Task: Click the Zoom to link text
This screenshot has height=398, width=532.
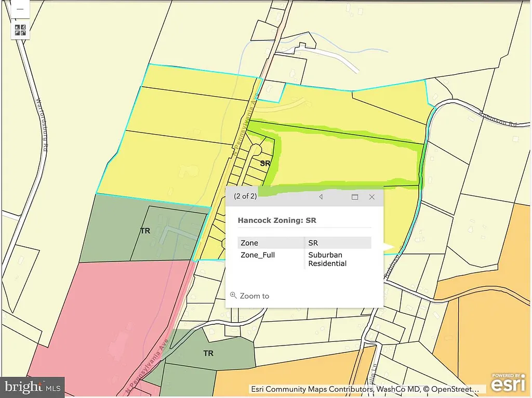Action: pos(254,296)
